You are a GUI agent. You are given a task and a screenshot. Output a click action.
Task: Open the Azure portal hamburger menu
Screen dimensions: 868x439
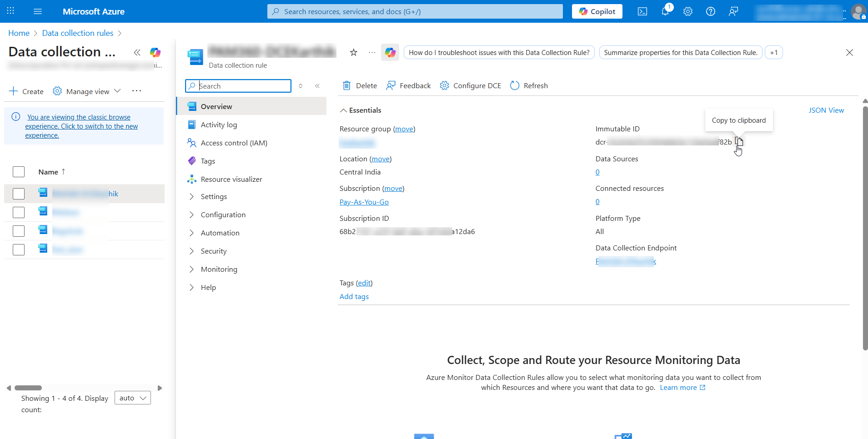[38, 11]
